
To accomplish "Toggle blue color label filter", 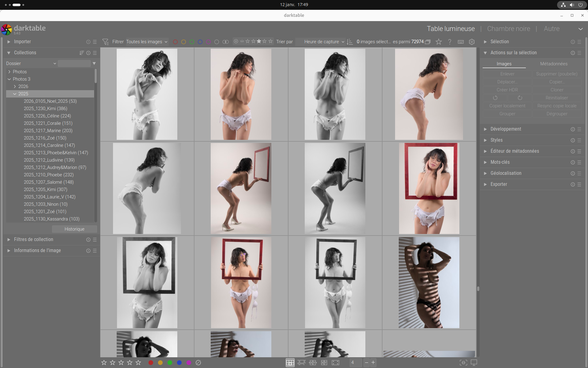I will pos(200,42).
